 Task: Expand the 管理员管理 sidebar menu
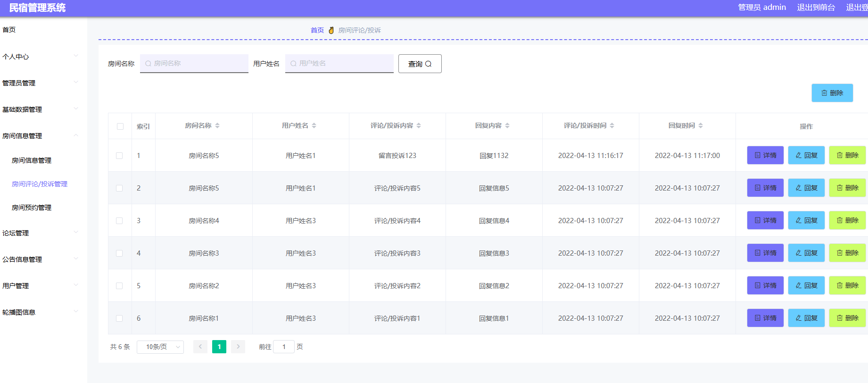point(43,83)
